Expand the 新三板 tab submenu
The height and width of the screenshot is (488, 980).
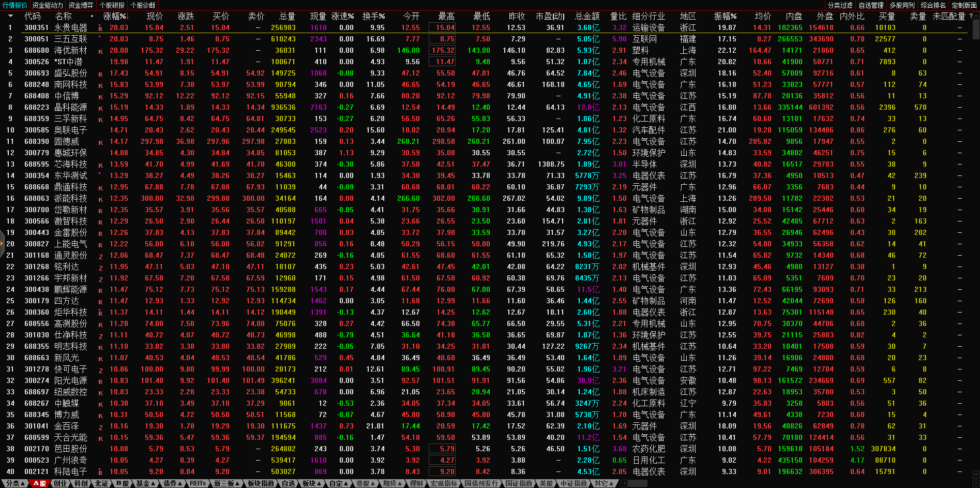tap(226, 483)
